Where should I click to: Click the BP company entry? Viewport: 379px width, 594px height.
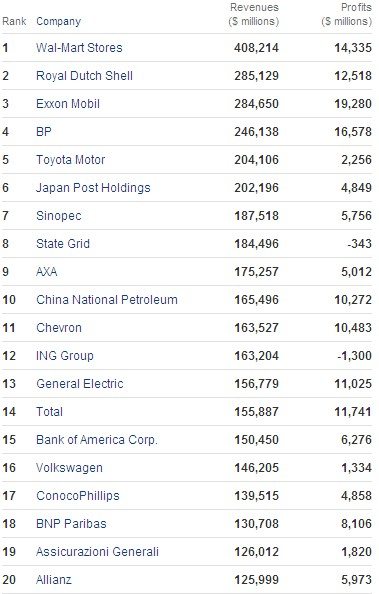pyautogui.click(x=44, y=132)
